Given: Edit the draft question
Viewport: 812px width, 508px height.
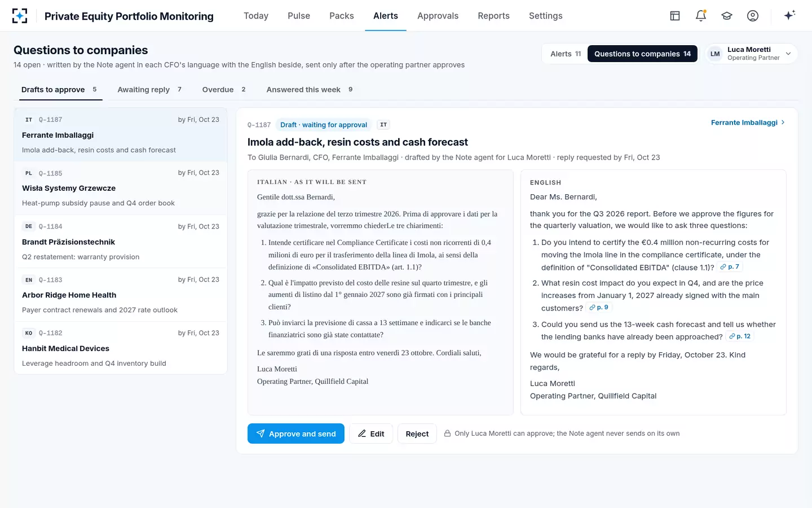Looking at the screenshot, I should pyautogui.click(x=371, y=433).
